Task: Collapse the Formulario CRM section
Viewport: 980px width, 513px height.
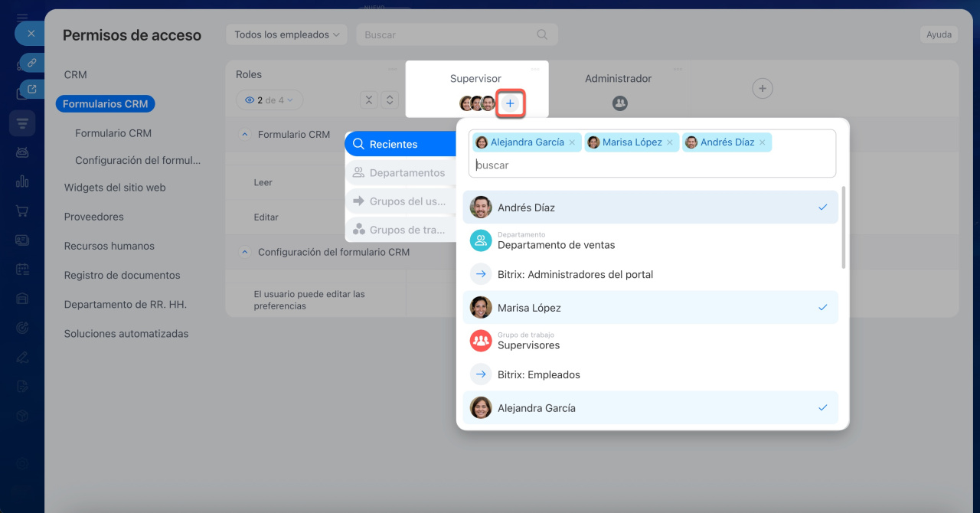Action: (x=245, y=134)
